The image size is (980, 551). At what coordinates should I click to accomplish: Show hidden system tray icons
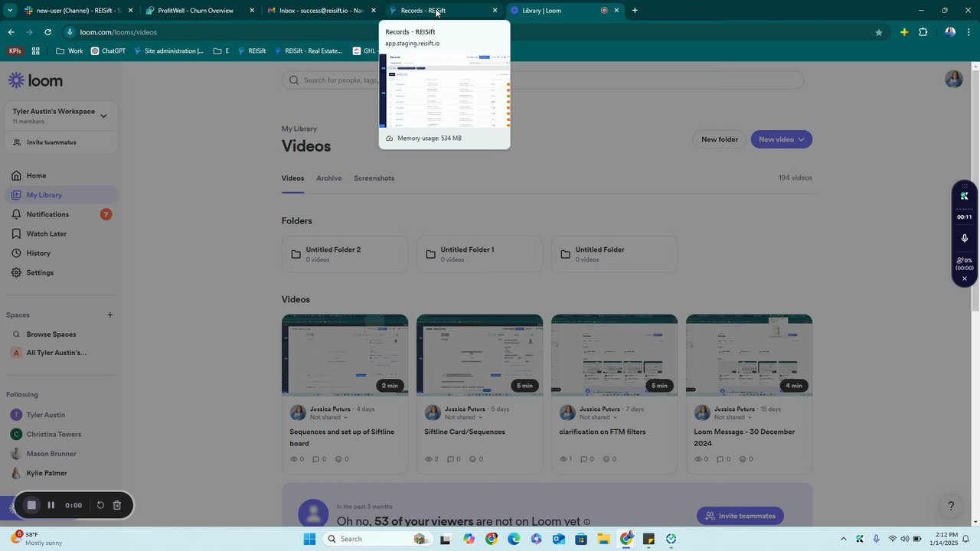point(844,539)
